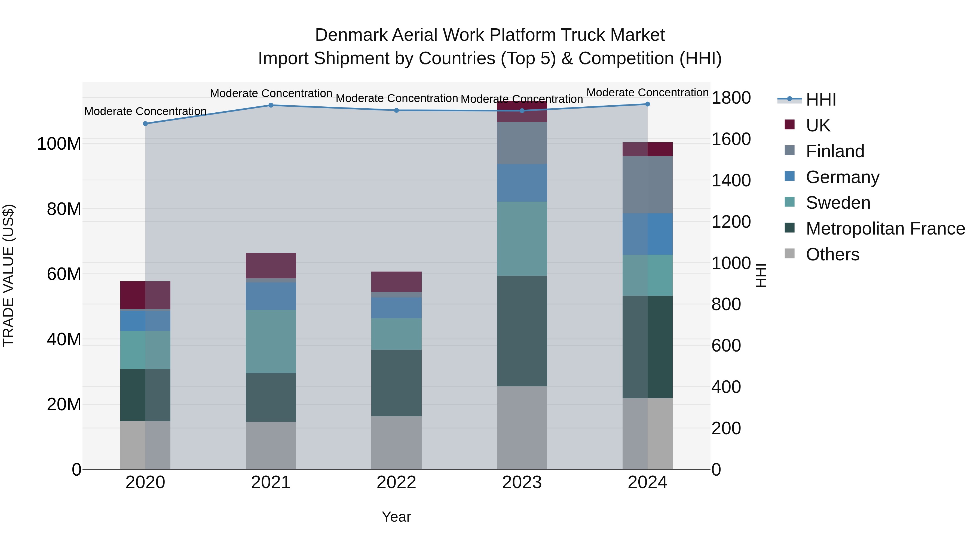
Task: Select the 2023 Germany bar segment
Action: point(522,183)
